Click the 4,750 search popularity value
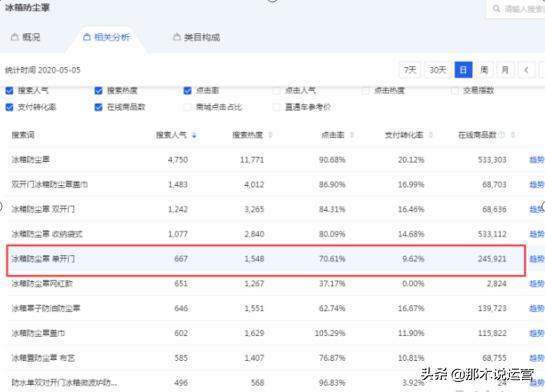Screen dimensions: 545x392 point(178,160)
